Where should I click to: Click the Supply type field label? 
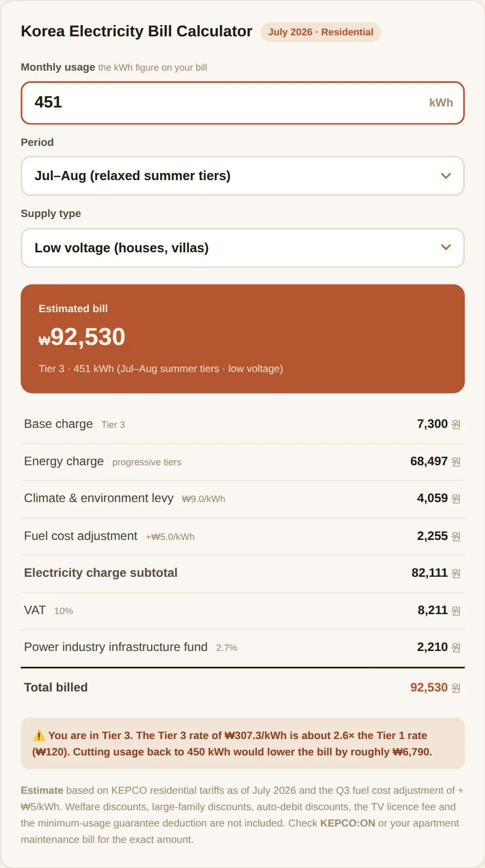coord(51,214)
